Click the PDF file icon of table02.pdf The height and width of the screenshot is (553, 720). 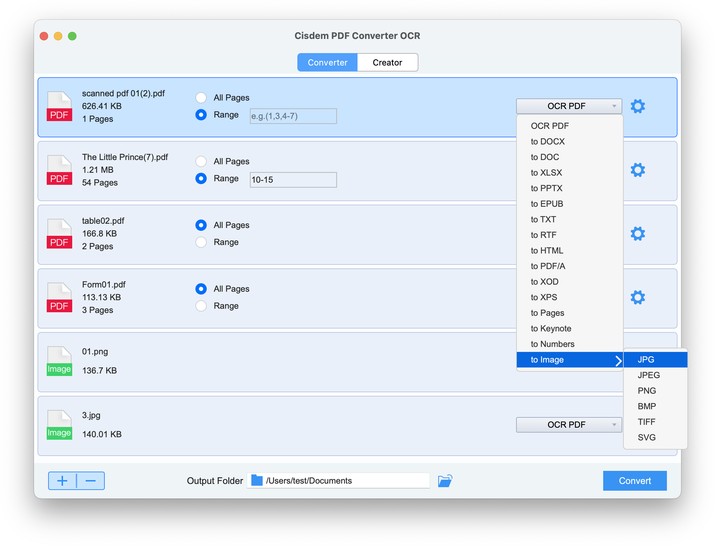pyautogui.click(x=59, y=235)
